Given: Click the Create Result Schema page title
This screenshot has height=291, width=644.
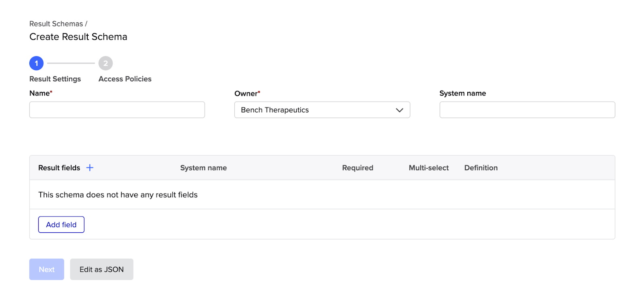Looking at the screenshot, I should coord(78,37).
